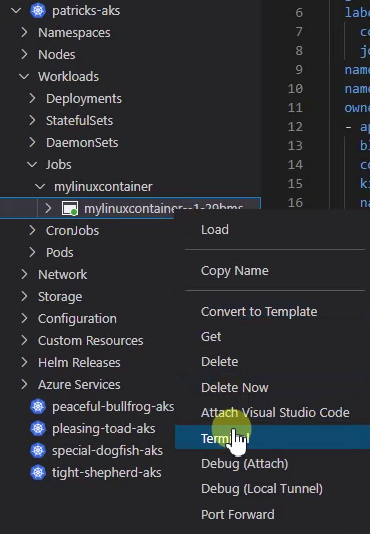Expand the StatefulSets chevron

click(x=32, y=121)
